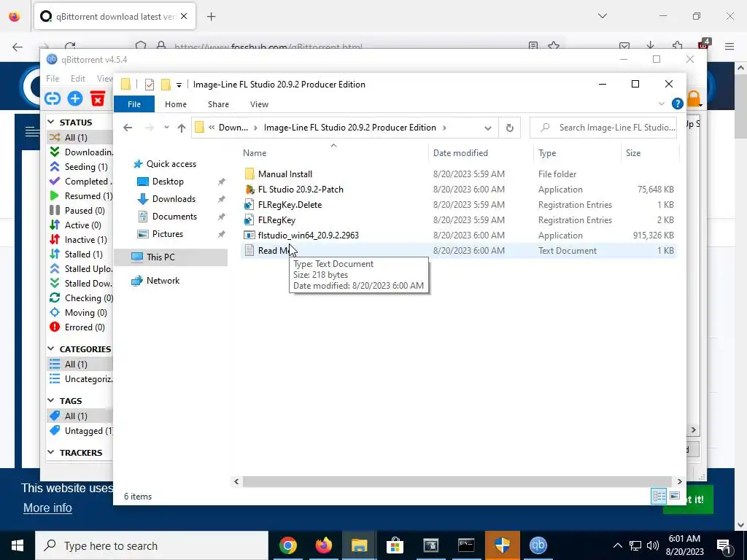Open the Explorer Home ribbon tab
Image resolution: width=747 pixels, height=560 pixels.
coord(176,104)
